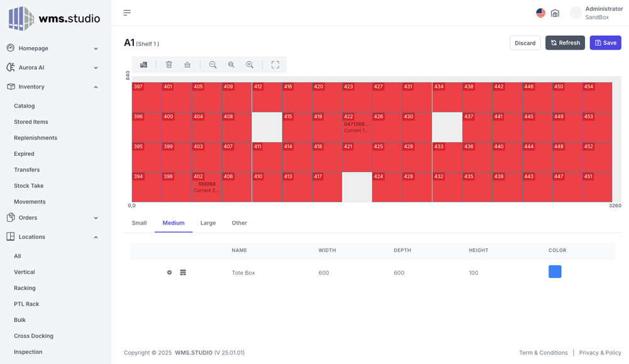The height and width of the screenshot is (364, 629).
Task: Click the grid rows icon beside Tote Box
Action: (x=183, y=273)
